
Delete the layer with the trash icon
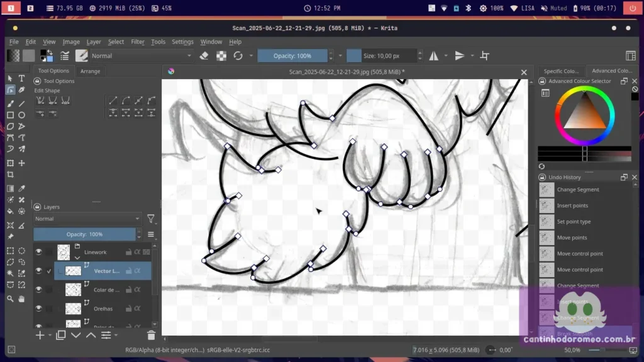point(151,336)
